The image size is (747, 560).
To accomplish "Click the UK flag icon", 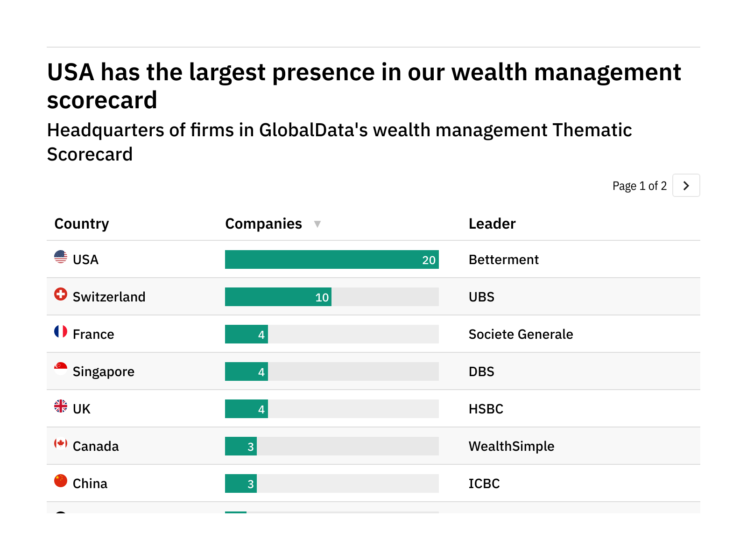I will coord(61,406).
